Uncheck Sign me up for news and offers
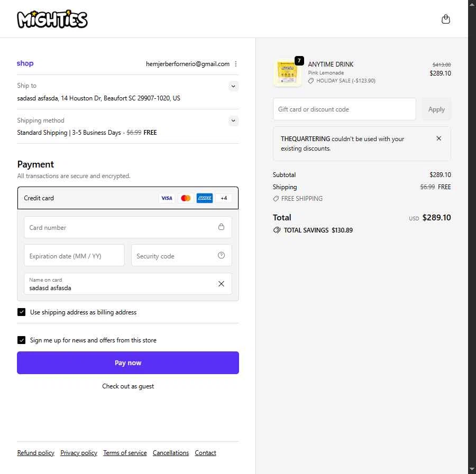 [x=21, y=340]
